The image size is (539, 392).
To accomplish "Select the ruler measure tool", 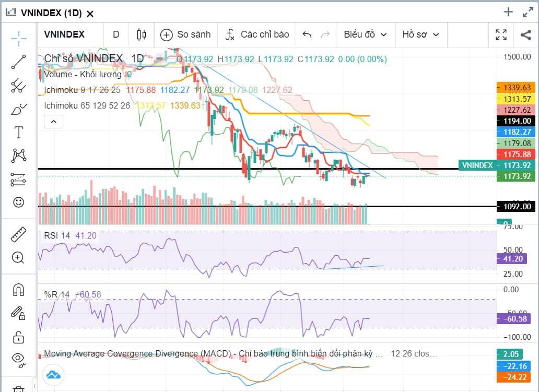I will click(19, 234).
